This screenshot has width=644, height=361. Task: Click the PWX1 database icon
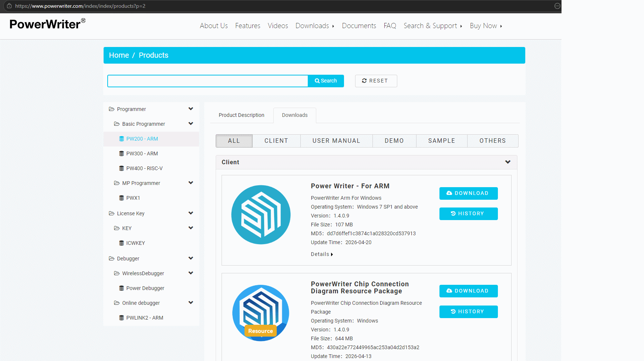pos(121,198)
